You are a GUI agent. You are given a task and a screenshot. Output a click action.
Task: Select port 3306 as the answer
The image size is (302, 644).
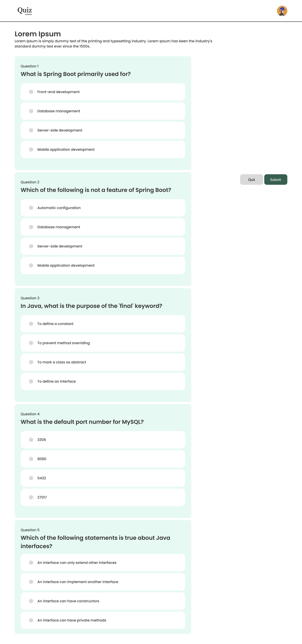pyautogui.click(x=31, y=440)
